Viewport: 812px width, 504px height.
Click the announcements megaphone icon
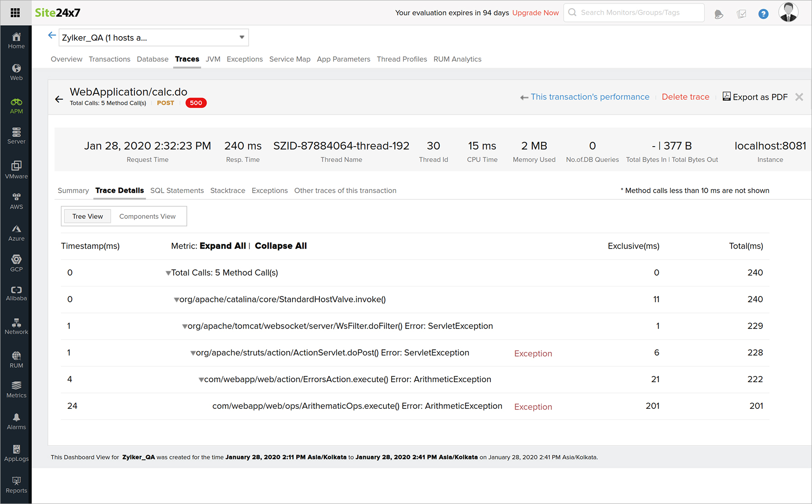pyautogui.click(x=719, y=14)
